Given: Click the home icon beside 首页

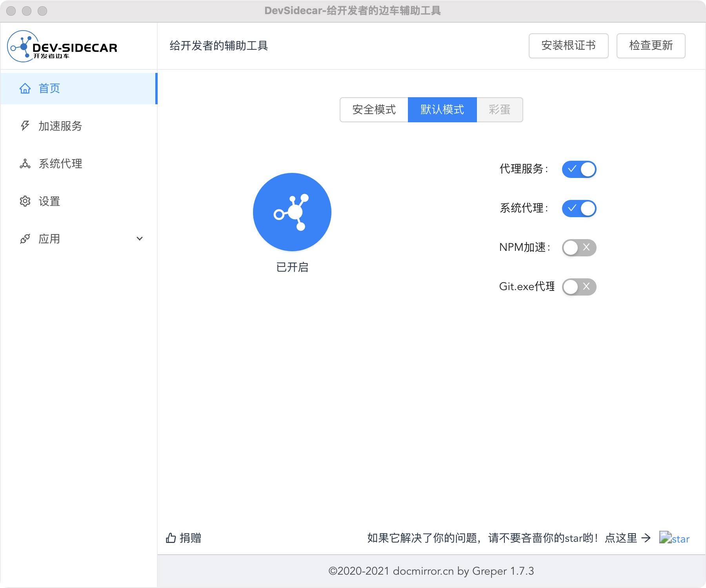Looking at the screenshot, I should tap(25, 89).
